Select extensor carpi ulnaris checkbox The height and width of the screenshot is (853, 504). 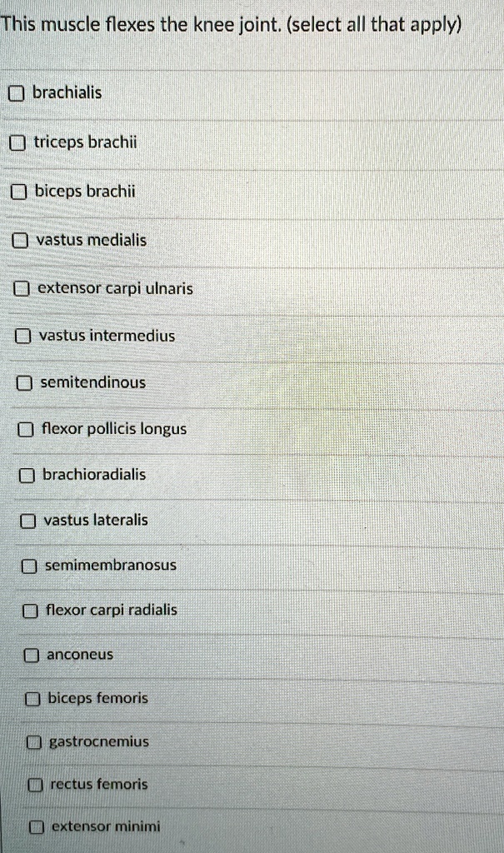pos(22,289)
